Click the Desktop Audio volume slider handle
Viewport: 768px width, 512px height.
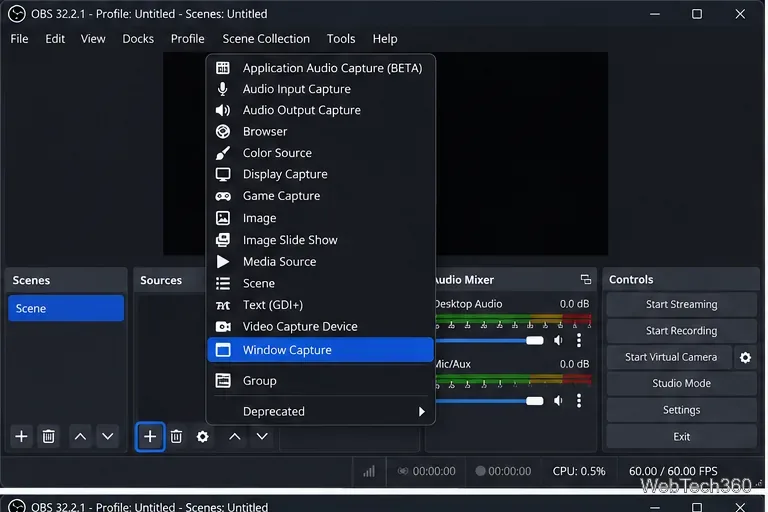pos(534,340)
